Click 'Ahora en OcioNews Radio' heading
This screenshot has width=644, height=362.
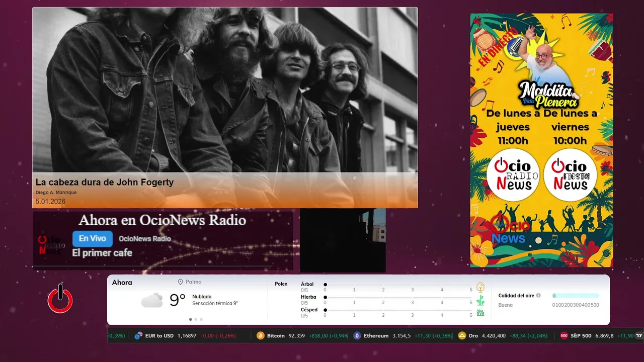[x=163, y=220]
